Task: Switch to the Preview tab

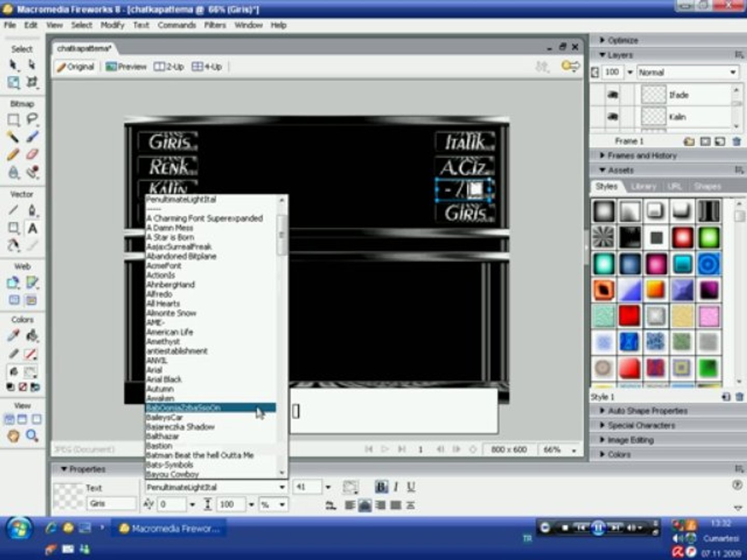Action: pos(126,67)
